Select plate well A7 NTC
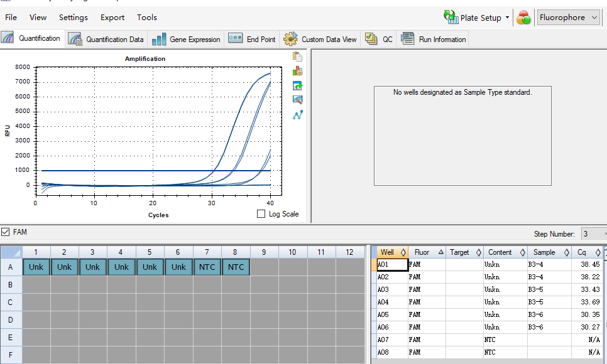The width and height of the screenshot is (607, 364). pos(207,267)
